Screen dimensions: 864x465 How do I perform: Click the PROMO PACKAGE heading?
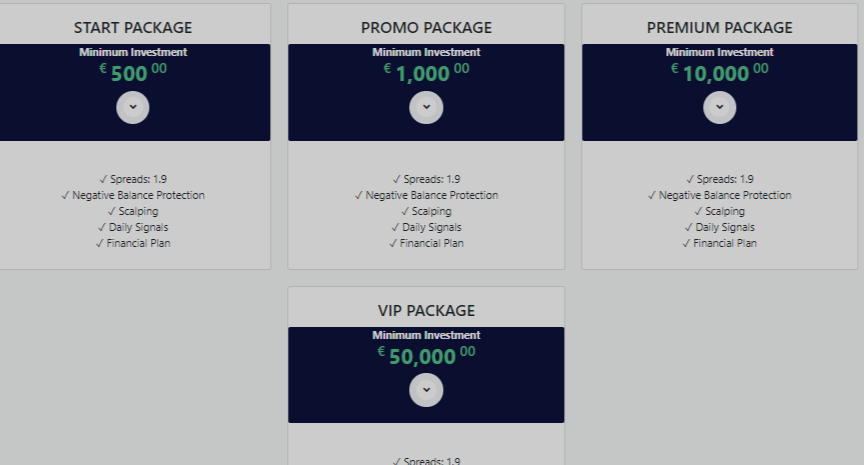click(426, 28)
